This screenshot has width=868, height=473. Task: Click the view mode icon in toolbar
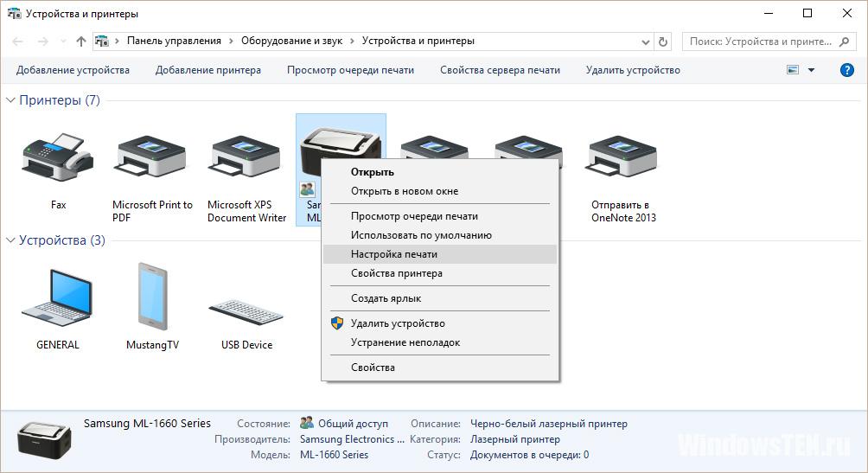793,70
